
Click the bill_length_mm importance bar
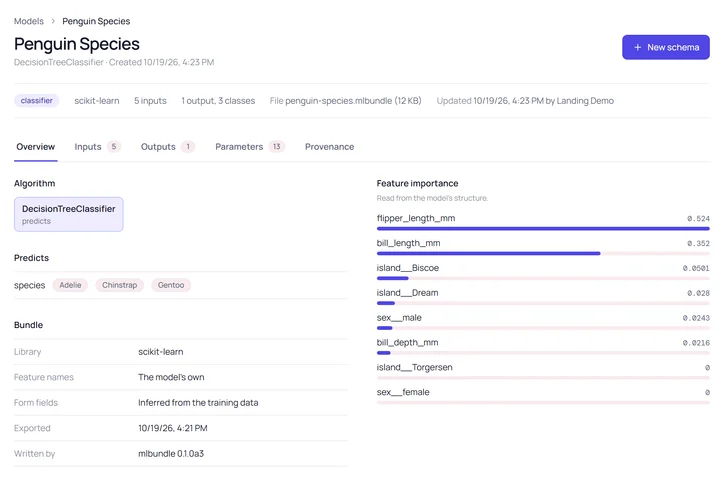[489, 253]
